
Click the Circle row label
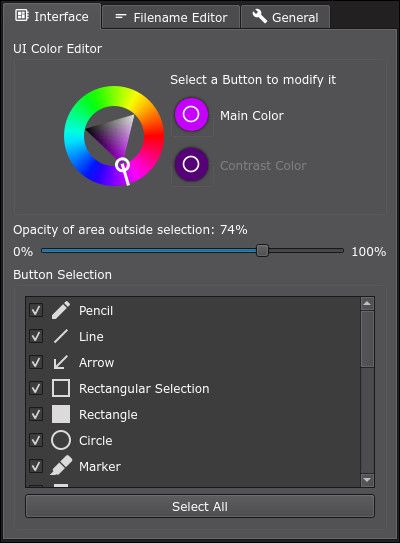[96, 440]
